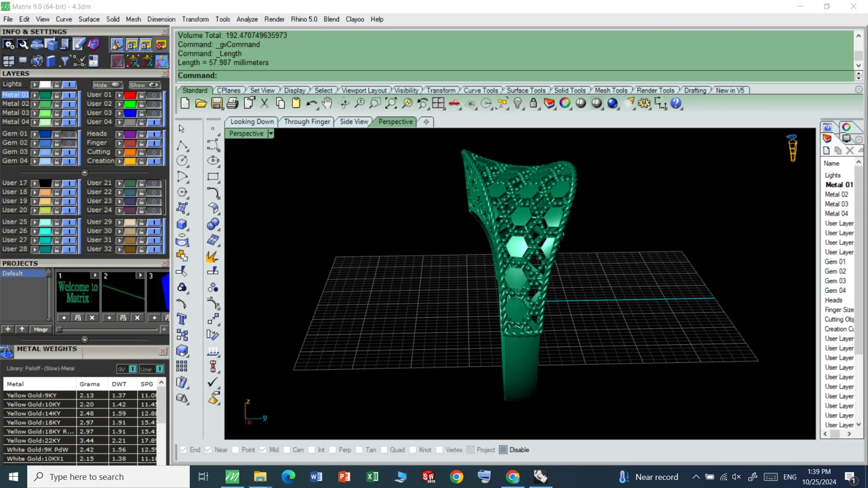Expand the Metal 01 layer arrow
This screenshot has width=868, height=488.
[x=35, y=95]
